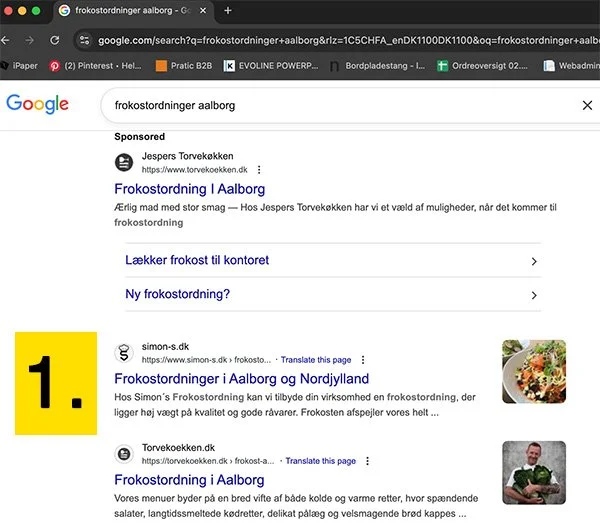The image size is (600, 523).
Task: Open site info icon in address bar
Action: tap(84, 40)
